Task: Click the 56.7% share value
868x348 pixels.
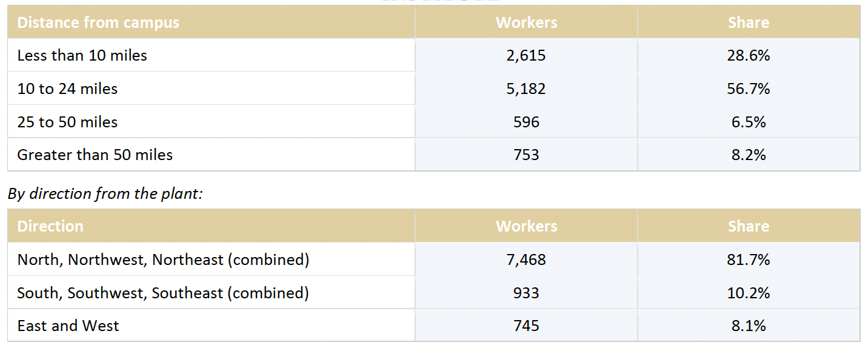Action: point(749,89)
